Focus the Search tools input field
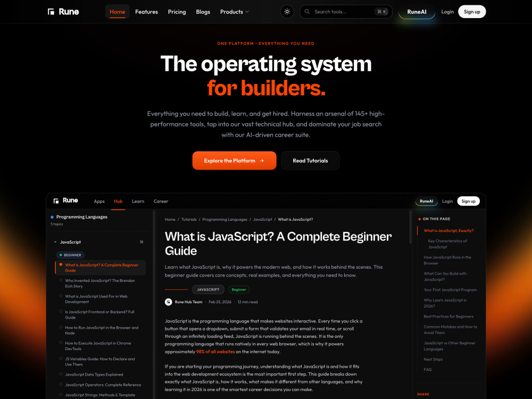532x399 pixels. 346,12
